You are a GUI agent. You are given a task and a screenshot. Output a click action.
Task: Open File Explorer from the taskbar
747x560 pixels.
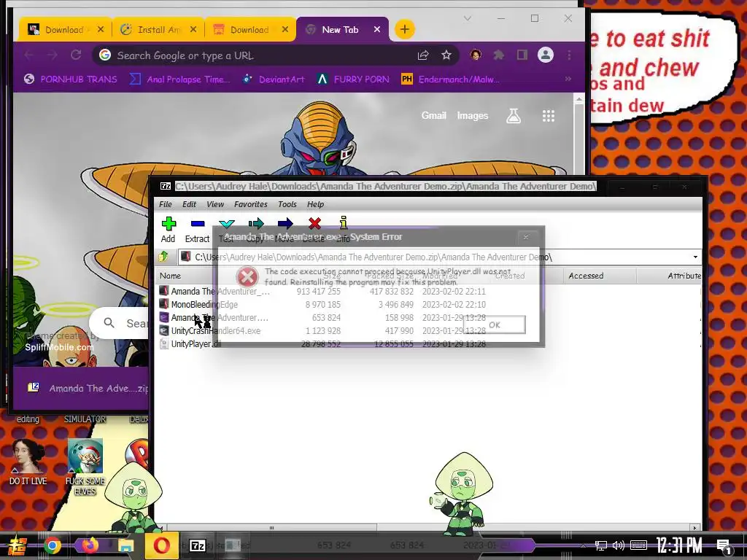point(125,545)
